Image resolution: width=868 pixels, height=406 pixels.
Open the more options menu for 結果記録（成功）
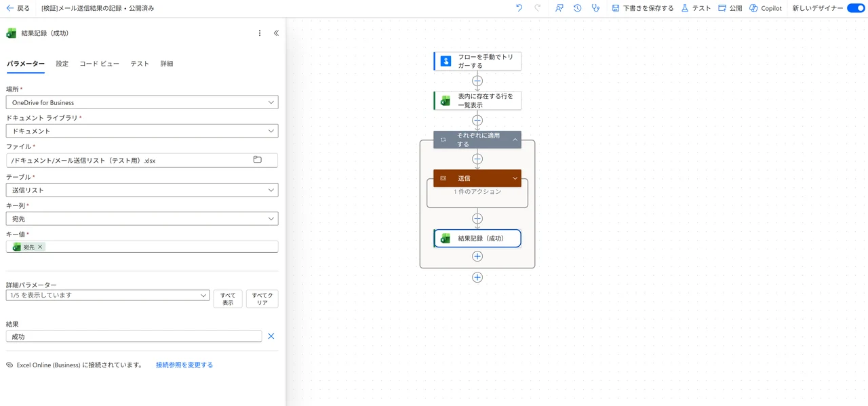pos(260,33)
